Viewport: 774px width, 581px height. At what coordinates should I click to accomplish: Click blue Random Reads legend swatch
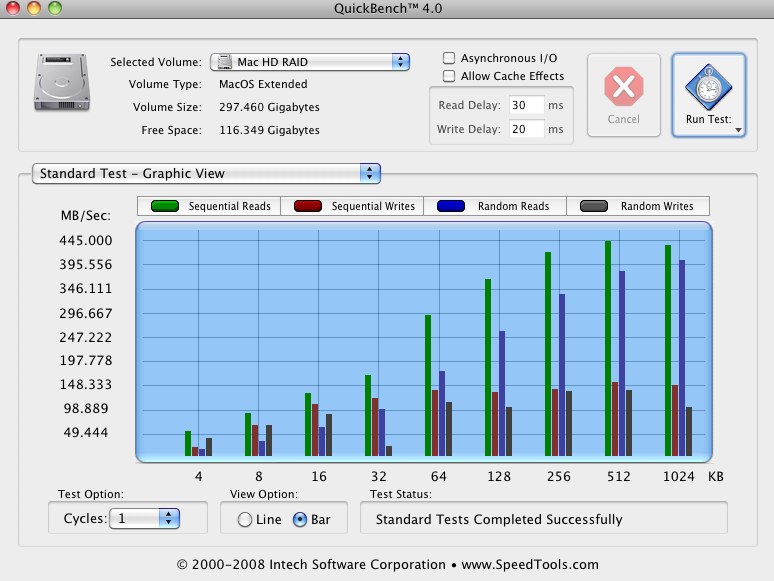451,206
